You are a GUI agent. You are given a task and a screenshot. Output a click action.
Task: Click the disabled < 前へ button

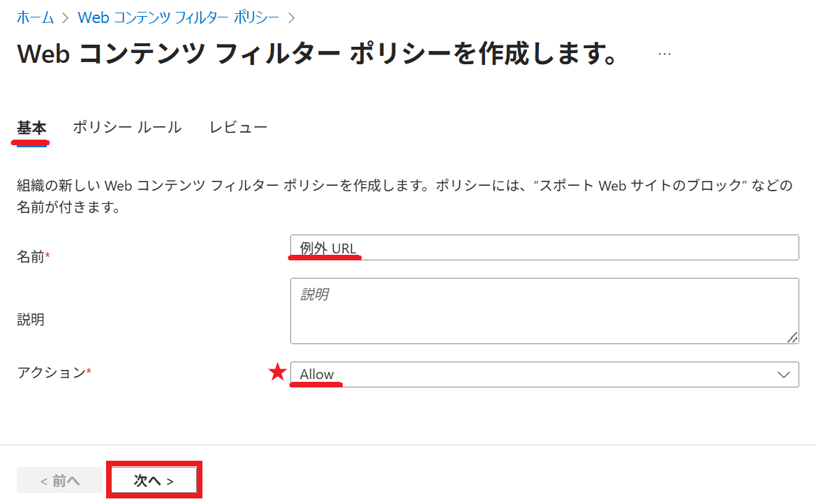60,480
